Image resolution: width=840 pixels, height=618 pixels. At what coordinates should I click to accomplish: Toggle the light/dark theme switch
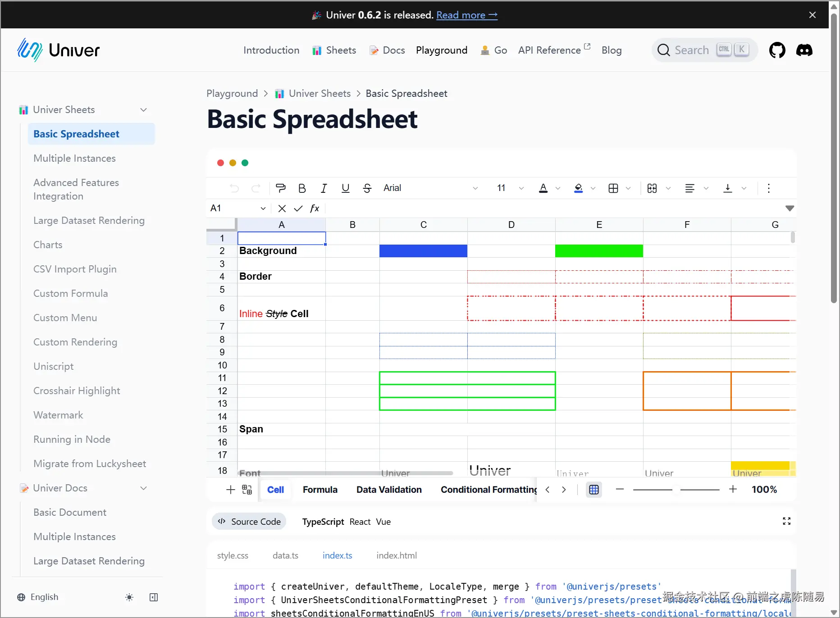129,597
